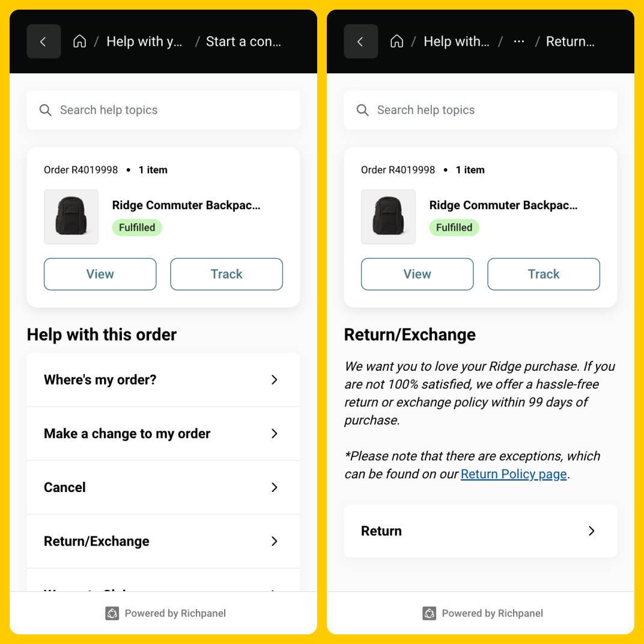The image size is (644, 644).
Task: Click the search magnifier icon in right panel
Action: (362, 110)
